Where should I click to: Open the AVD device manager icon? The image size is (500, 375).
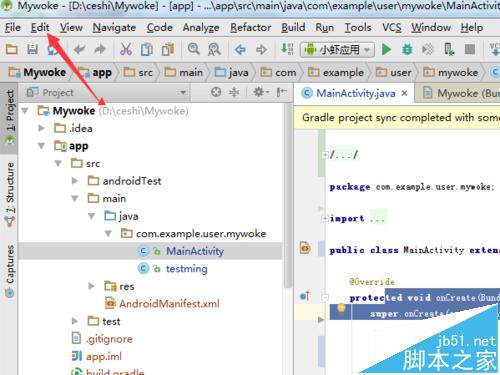(x=449, y=50)
